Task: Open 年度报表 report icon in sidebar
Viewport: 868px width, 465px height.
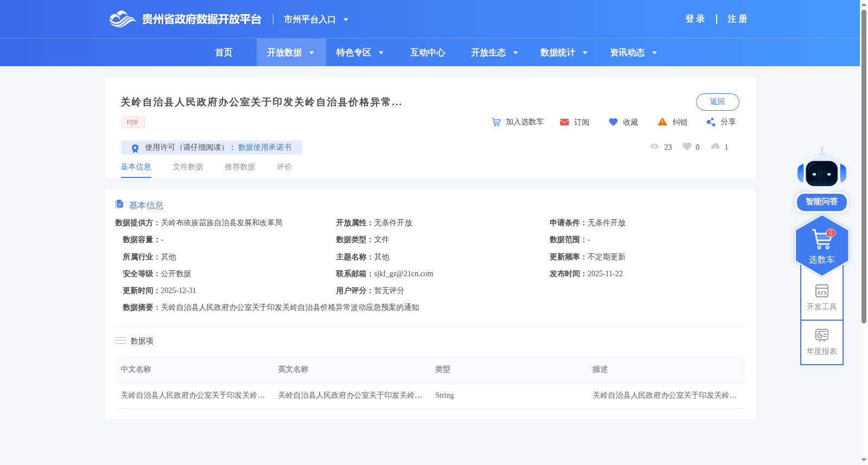Action: coord(822,335)
